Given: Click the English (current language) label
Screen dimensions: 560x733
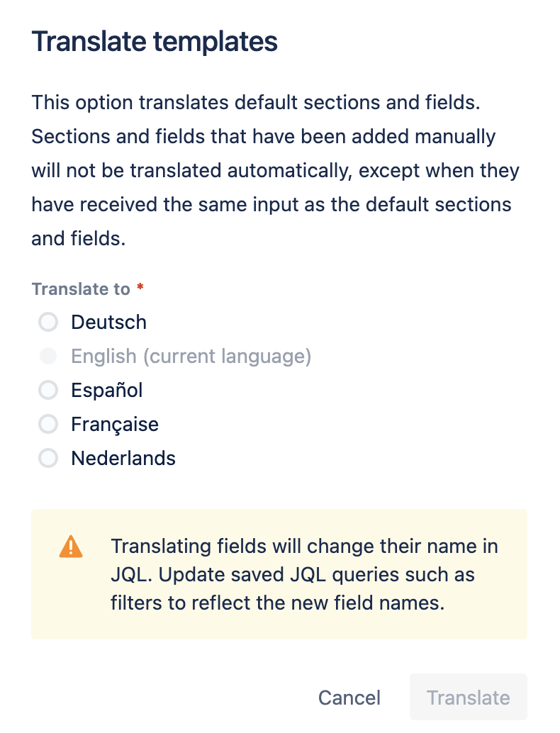Looking at the screenshot, I should pos(191,356).
